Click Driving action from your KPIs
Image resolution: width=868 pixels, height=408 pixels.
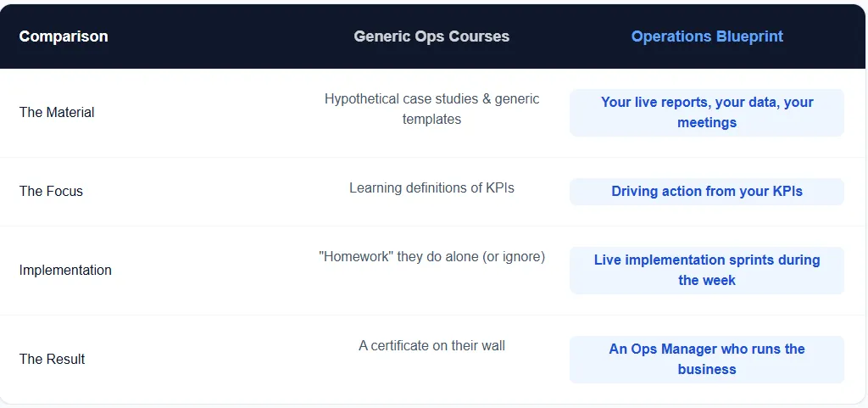point(707,191)
